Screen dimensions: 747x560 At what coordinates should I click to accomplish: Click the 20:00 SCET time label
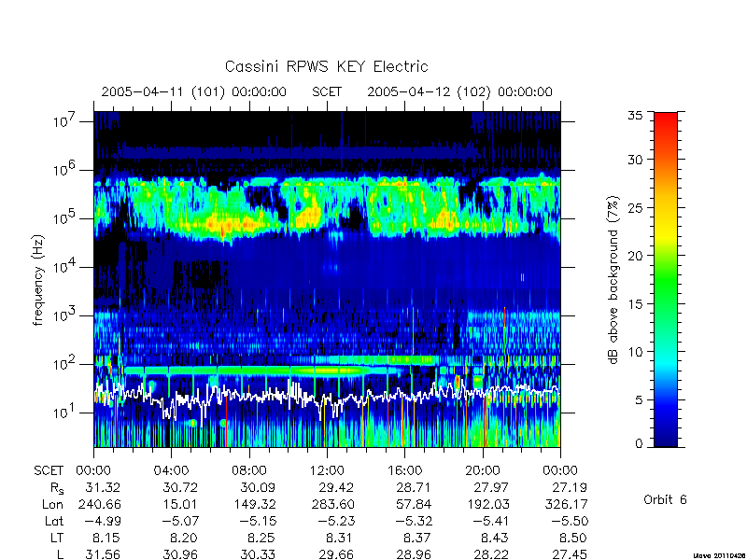[x=482, y=470]
